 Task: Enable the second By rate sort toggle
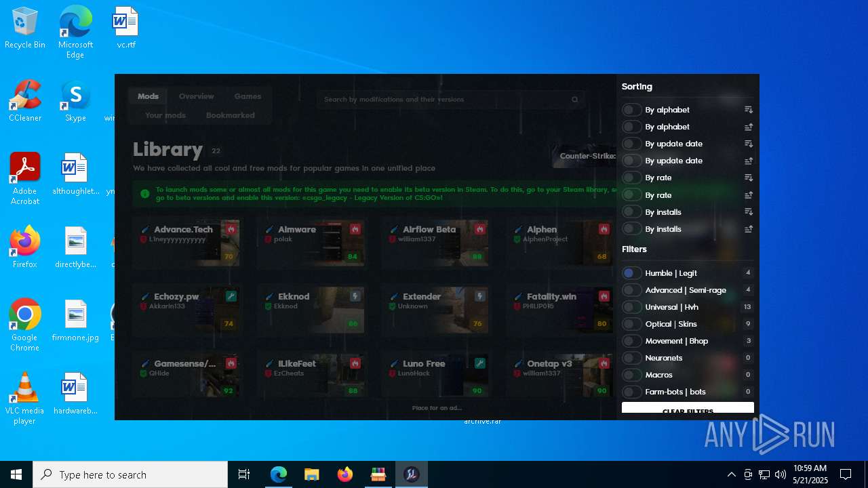[x=631, y=195]
